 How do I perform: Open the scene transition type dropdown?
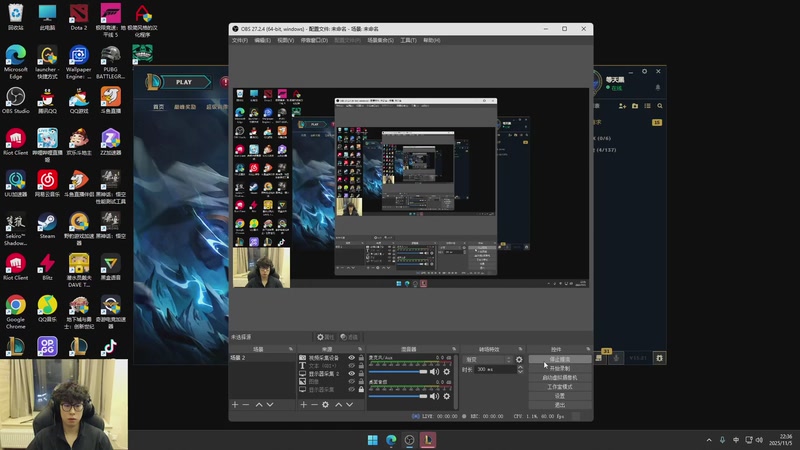click(x=487, y=360)
